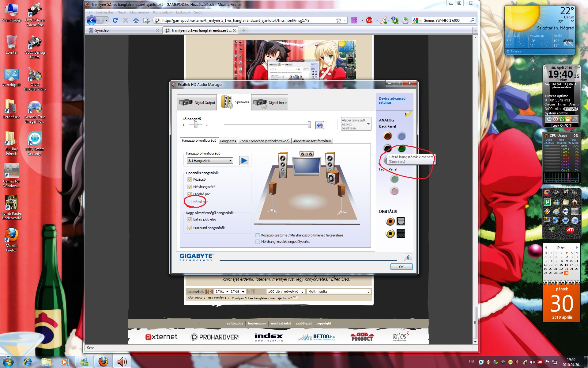Open the médiaajánlat footer link

point(281,323)
